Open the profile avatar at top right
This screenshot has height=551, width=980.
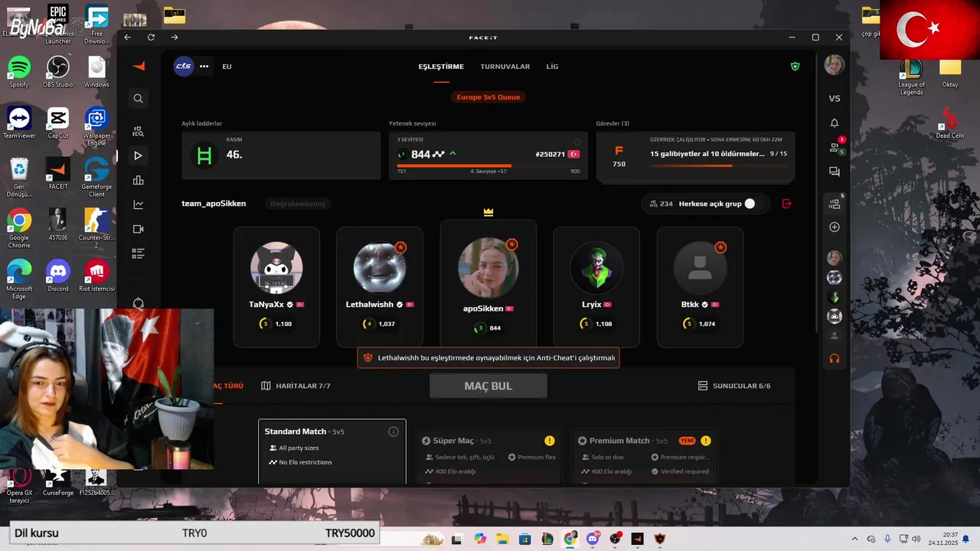click(x=835, y=66)
